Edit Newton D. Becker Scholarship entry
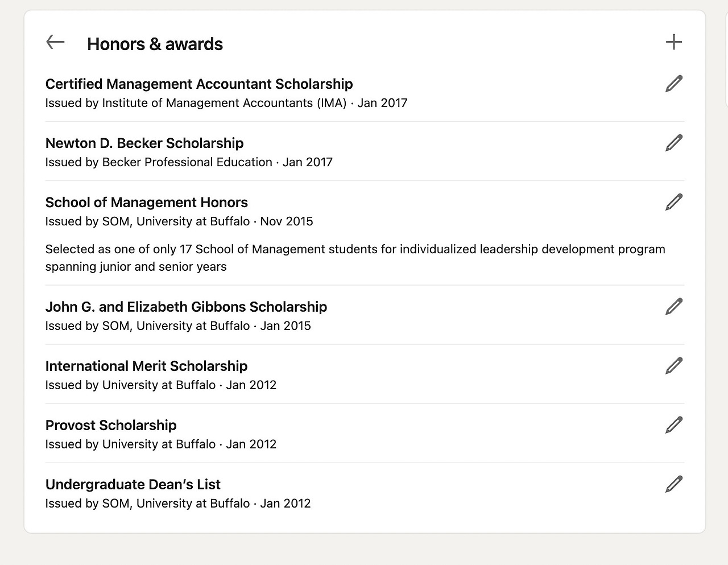728x565 pixels. (x=673, y=143)
